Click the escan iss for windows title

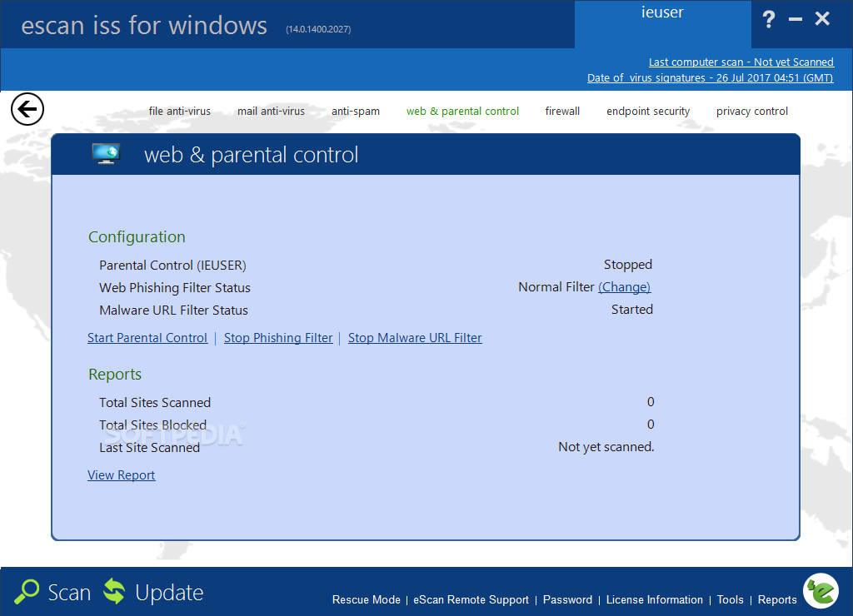(x=144, y=26)
